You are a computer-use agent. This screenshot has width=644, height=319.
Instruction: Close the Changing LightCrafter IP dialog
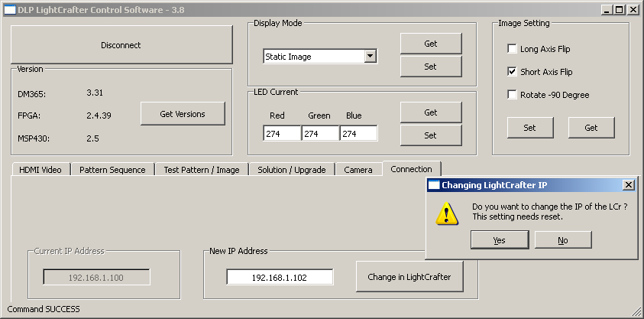[629, 185]
